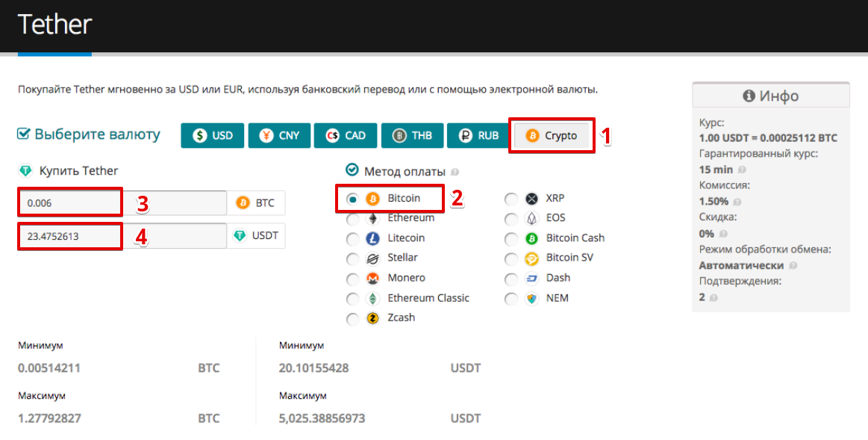Screen dimensions: 868x440
Task: Select the USD currency button
Action: click(213, 136)
